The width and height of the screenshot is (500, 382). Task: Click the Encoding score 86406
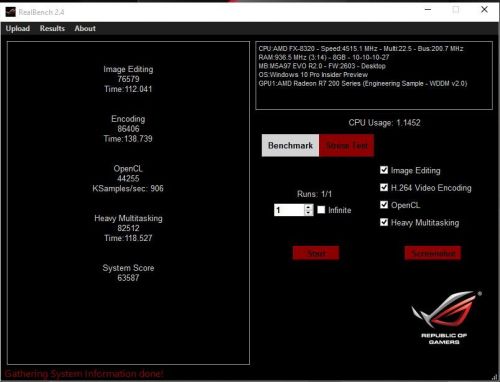click(128, 129)
